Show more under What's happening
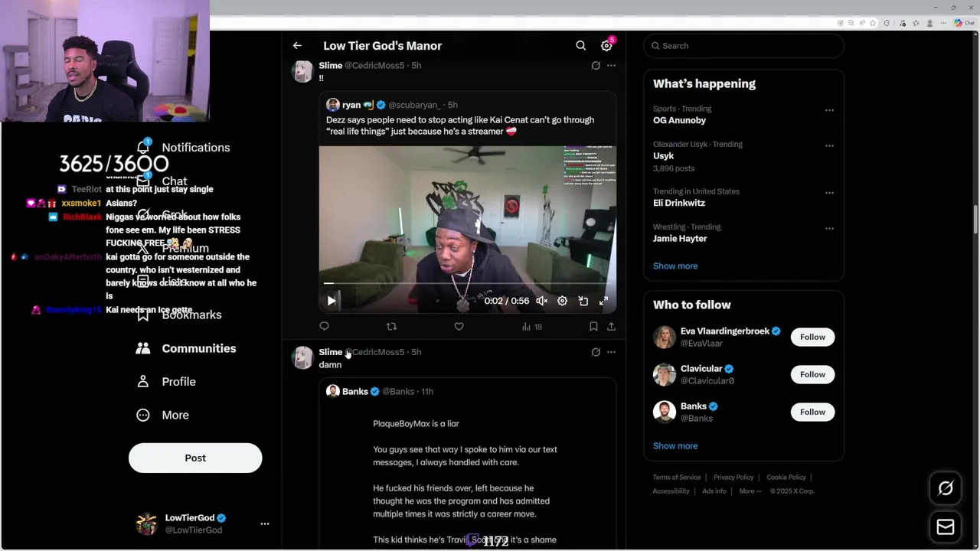 [675, 266]
